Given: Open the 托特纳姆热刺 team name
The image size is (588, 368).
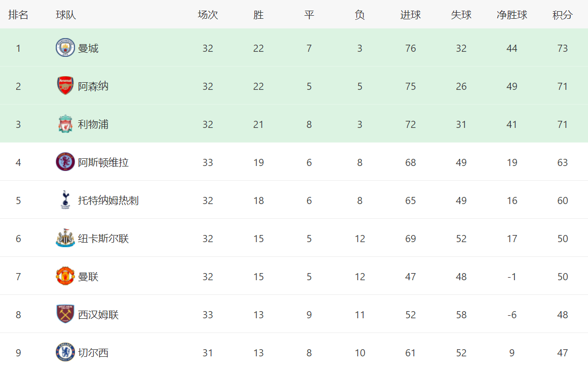Looking at the screenshot, I should pyautogui.click(x=108, y=200).
